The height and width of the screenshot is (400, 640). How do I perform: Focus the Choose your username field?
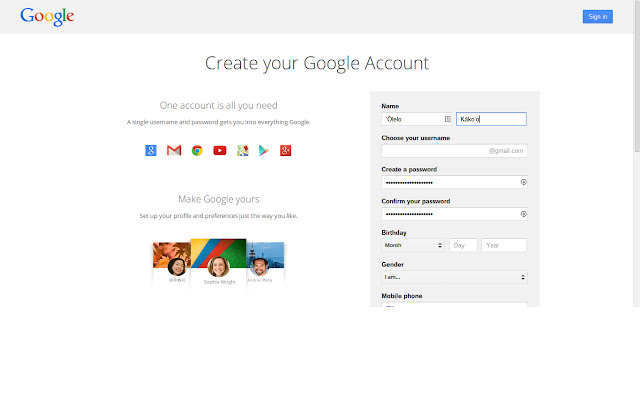[x=454, y=151]
